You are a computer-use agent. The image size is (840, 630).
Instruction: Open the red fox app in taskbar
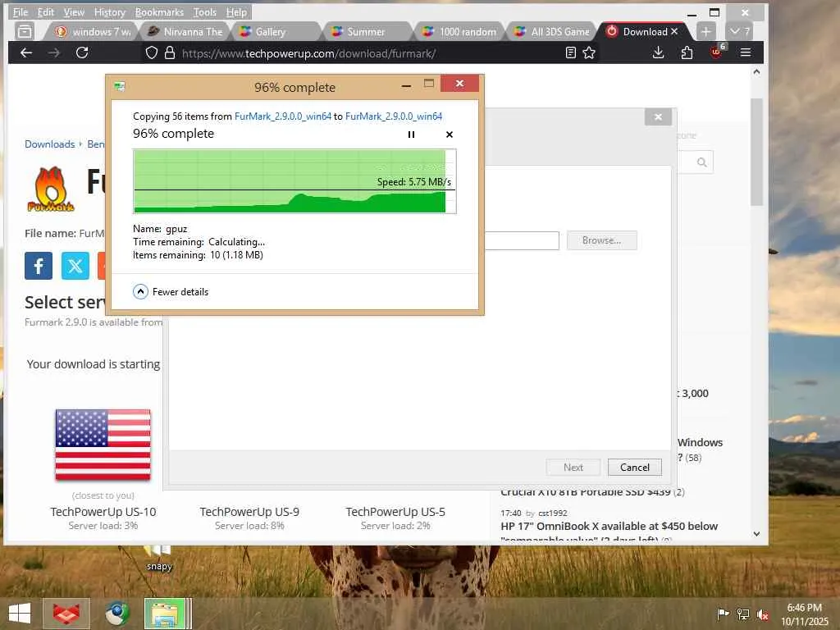pyautogui.click(x=66, y=614)
